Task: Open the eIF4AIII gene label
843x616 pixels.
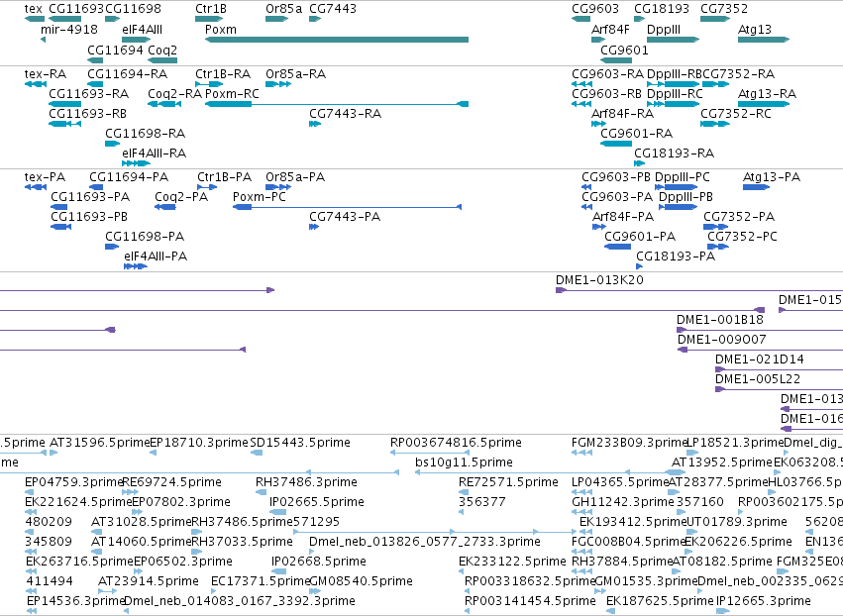Action: click(142, 29)
